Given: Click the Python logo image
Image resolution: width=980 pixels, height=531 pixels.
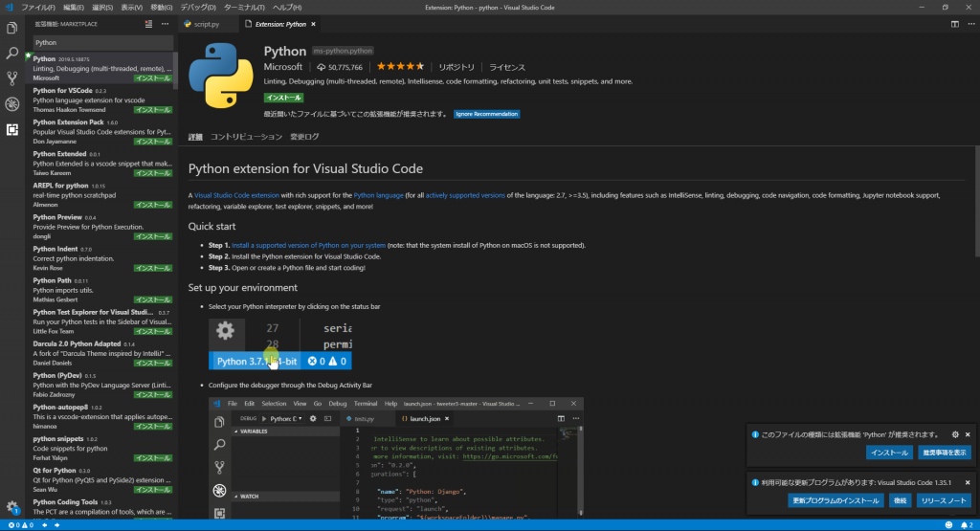Looking at the screenshot, I should tap(221, 76).
